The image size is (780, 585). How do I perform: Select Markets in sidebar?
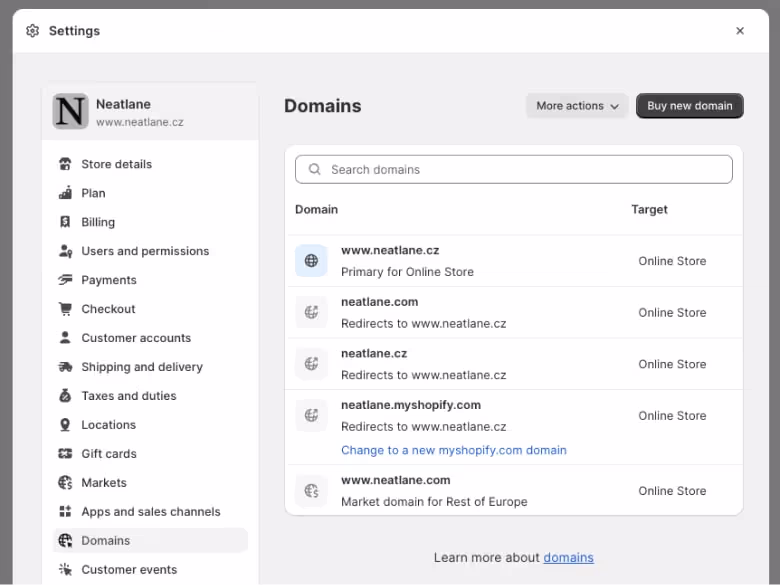point(150,483)
